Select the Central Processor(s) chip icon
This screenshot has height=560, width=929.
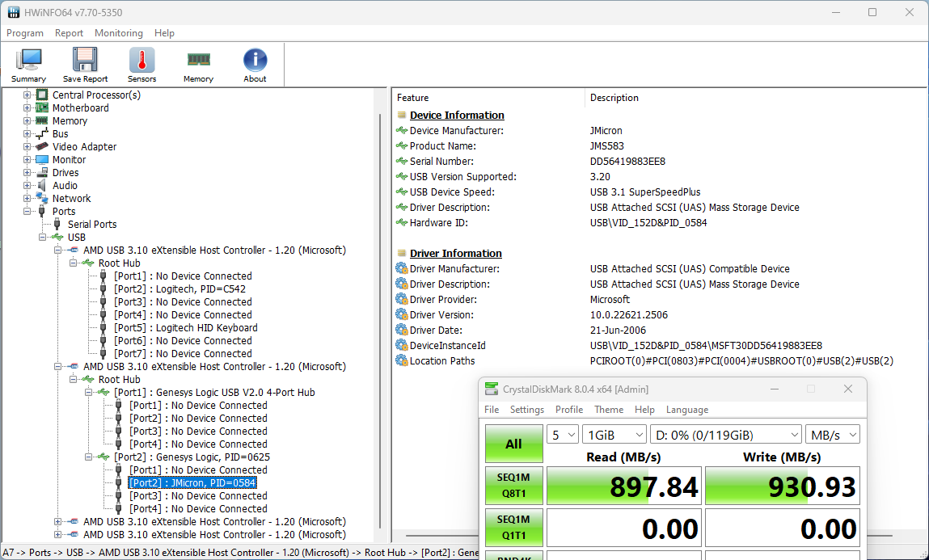coord(41,95)
